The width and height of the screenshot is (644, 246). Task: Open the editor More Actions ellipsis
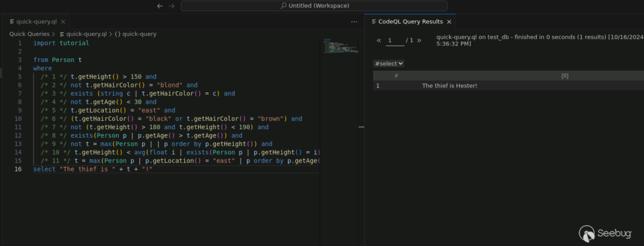coord(354,21)
